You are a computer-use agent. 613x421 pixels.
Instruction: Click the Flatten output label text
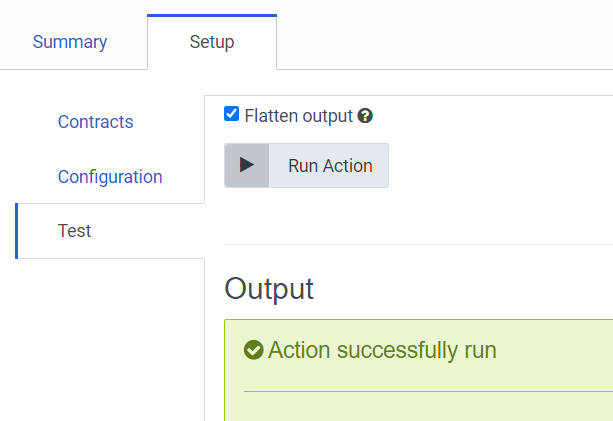point(298,116)
